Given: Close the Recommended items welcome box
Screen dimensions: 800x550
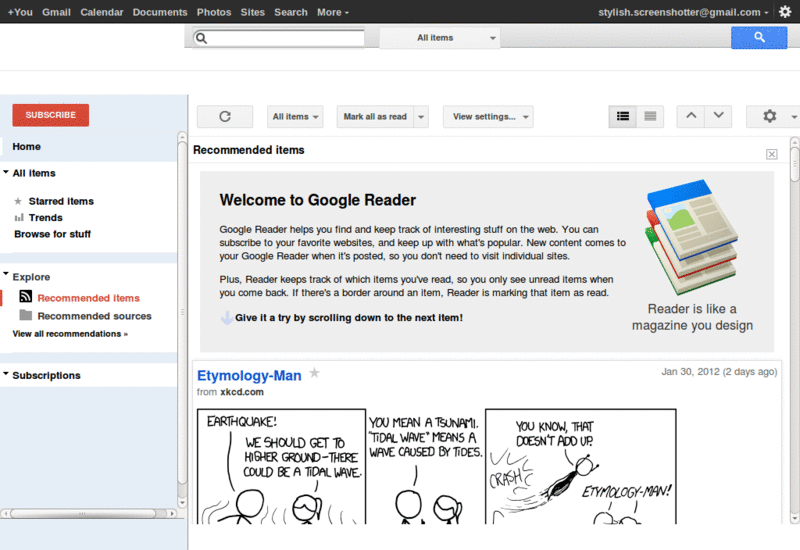Looking at the screenshot, I should coord(771,154).
